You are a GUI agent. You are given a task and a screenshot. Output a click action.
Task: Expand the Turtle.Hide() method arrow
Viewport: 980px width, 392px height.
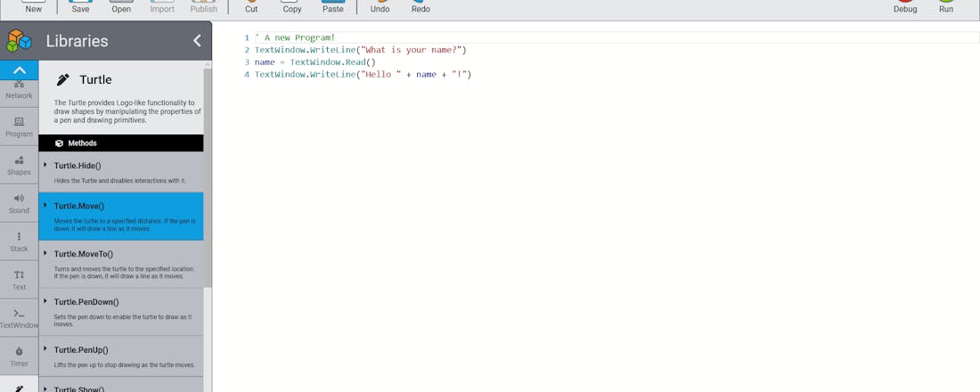(45, 165)
